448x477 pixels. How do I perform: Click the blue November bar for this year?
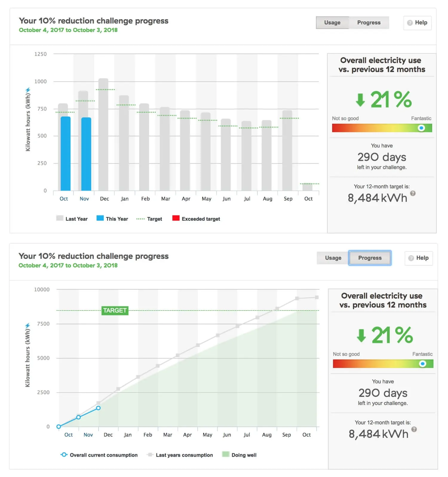(x=86, y=154)
